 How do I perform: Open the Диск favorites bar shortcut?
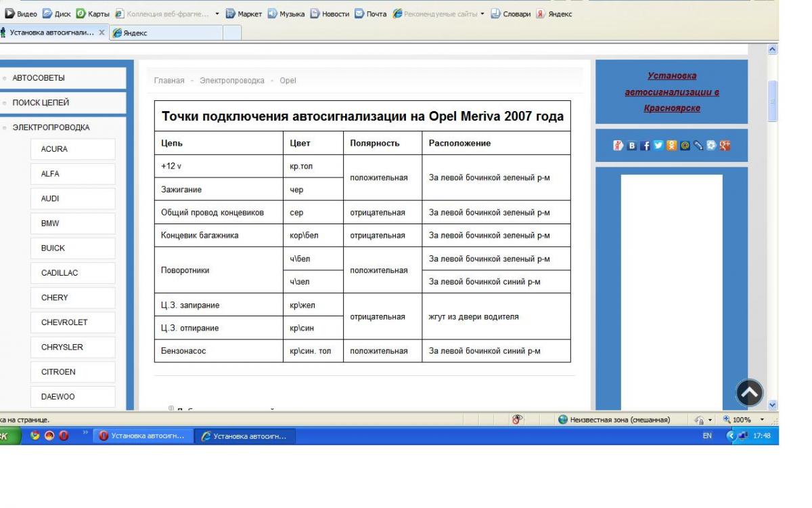pos(58,14)
